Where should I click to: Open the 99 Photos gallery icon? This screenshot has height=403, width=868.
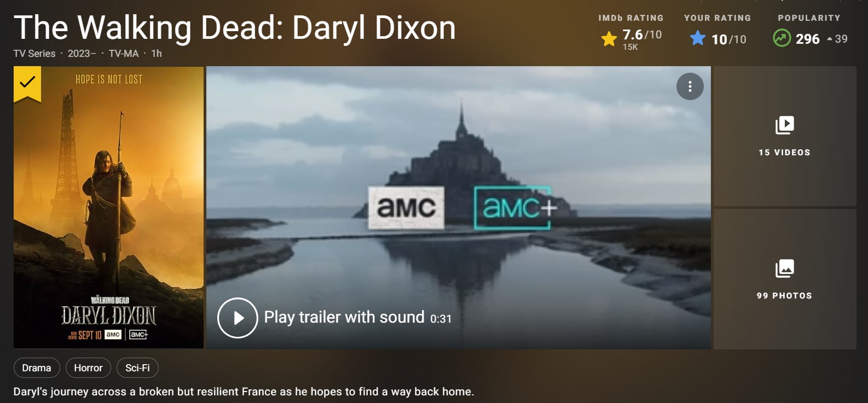(784, 268)
